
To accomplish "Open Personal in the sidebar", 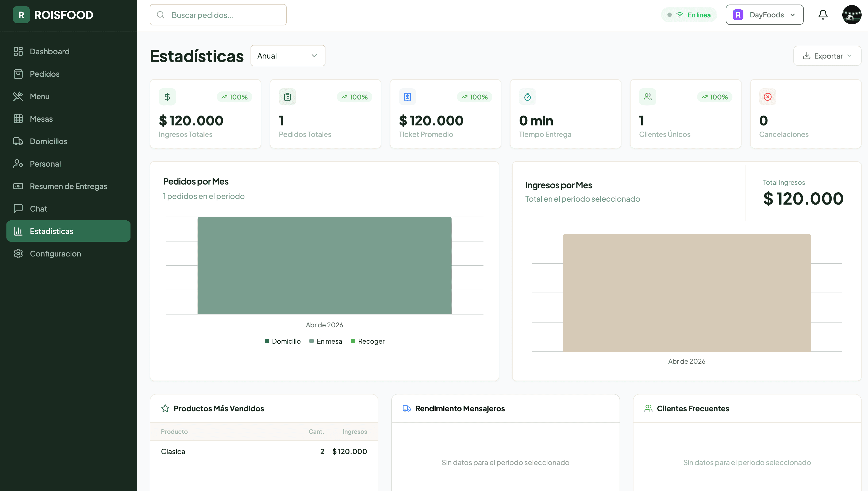I will (x=68, y=164).
